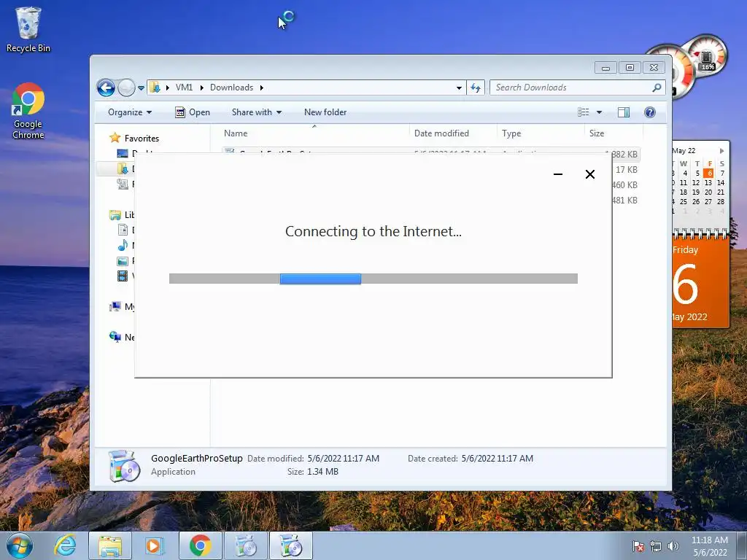Click the Explorer back navigation arrow
The image size is (747, 560).
point(106,87)
